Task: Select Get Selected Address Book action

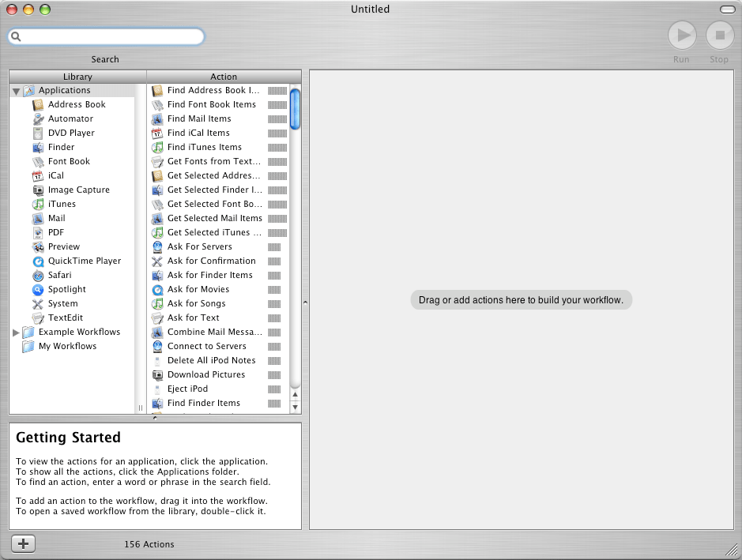Action: click(219, 175)
